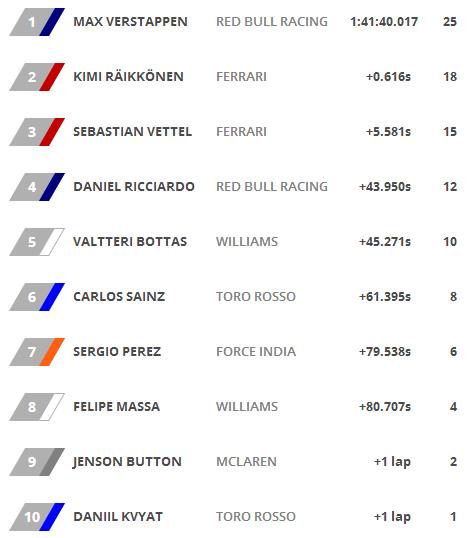Click the position 6 blue Toro Rosso badge
469x538 pixels.
[x=37, y=297]
